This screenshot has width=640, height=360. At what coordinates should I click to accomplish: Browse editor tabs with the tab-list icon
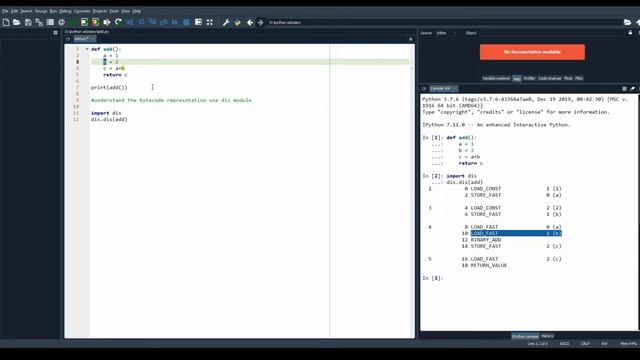(x=68, y=39)
